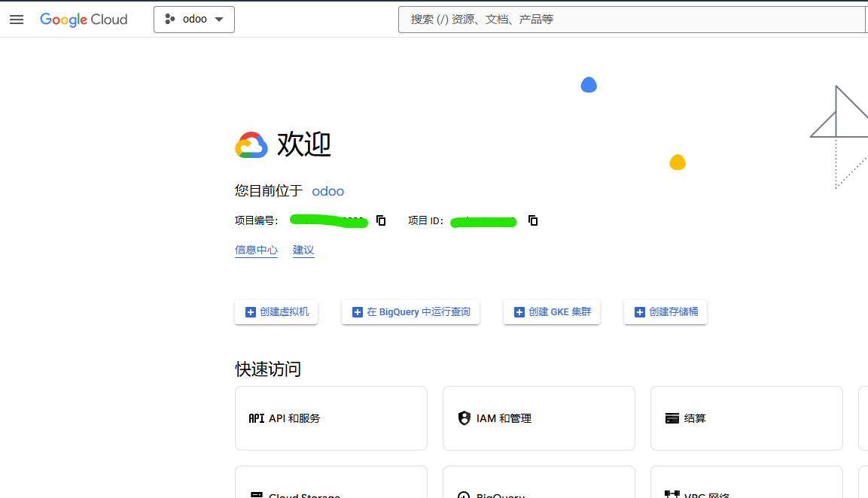This screenshot has width=868, height=498.
Task: Click the 创建存储桶 button
Action: point(665,312)
